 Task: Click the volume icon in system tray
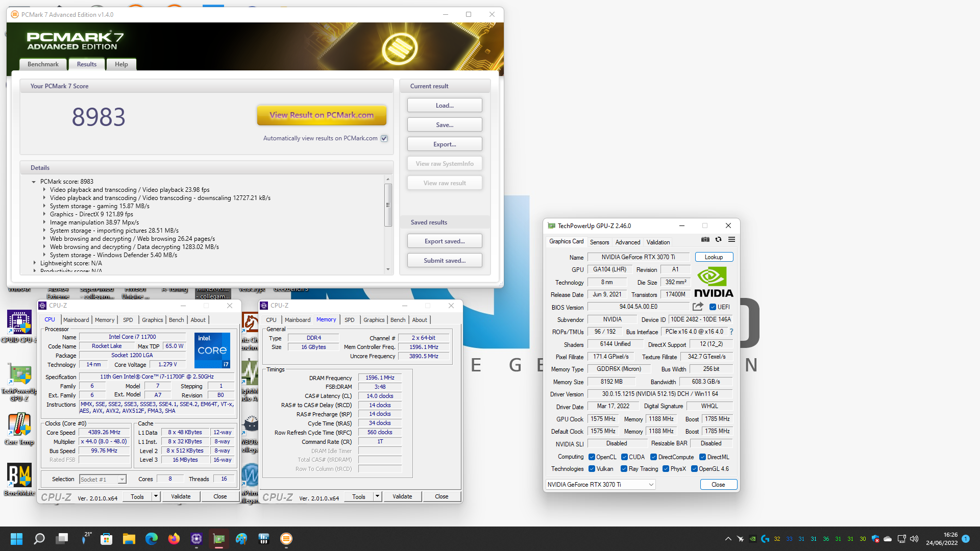click(x=914, y=539)
